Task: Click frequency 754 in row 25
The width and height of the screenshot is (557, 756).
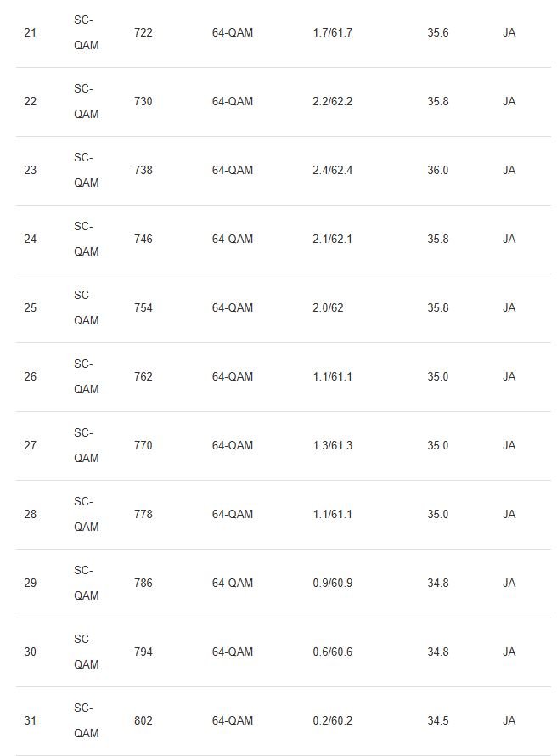Action: pos(143,308)
